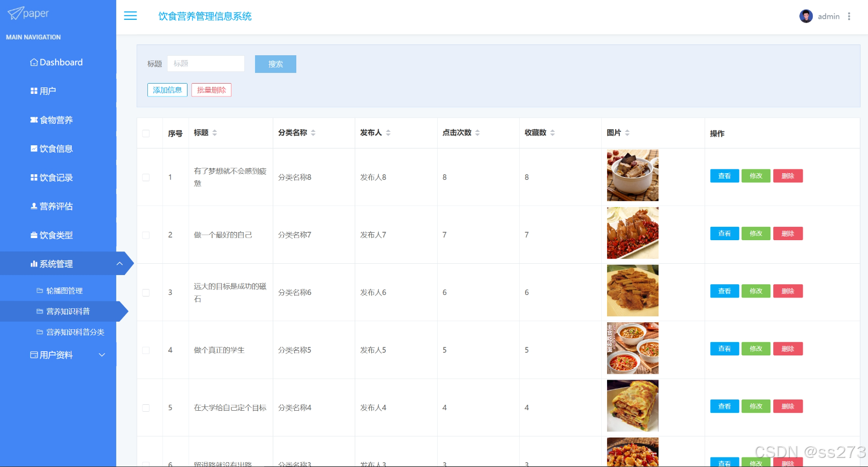Click the 批量删除 button

pyautogui.click(x=211, y=90)
